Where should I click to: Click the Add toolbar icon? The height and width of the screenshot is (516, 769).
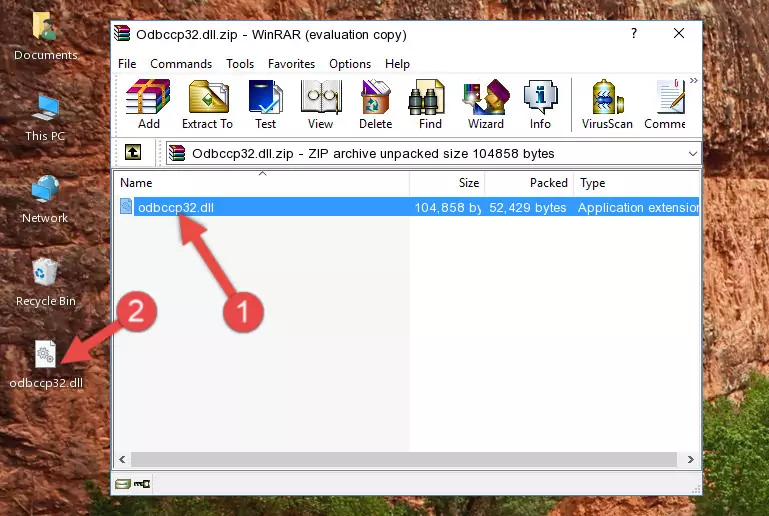(x=148, y=104)
